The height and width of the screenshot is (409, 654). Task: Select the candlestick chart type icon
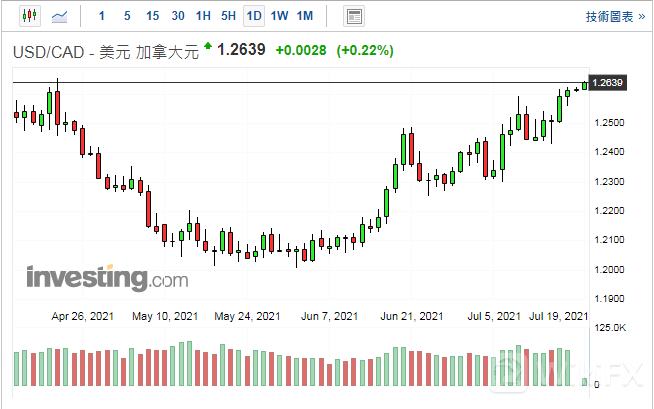tap(27, 16)
